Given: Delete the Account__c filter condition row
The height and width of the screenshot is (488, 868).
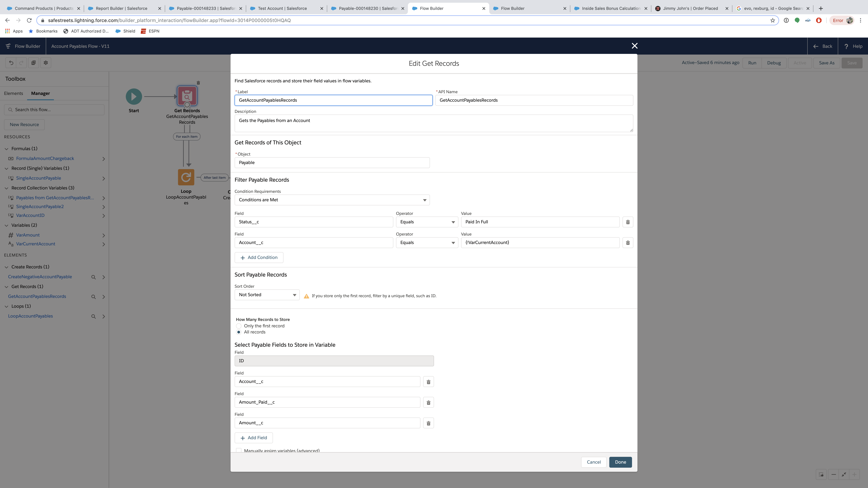Looking at the screenshot, I should [627, 242].
